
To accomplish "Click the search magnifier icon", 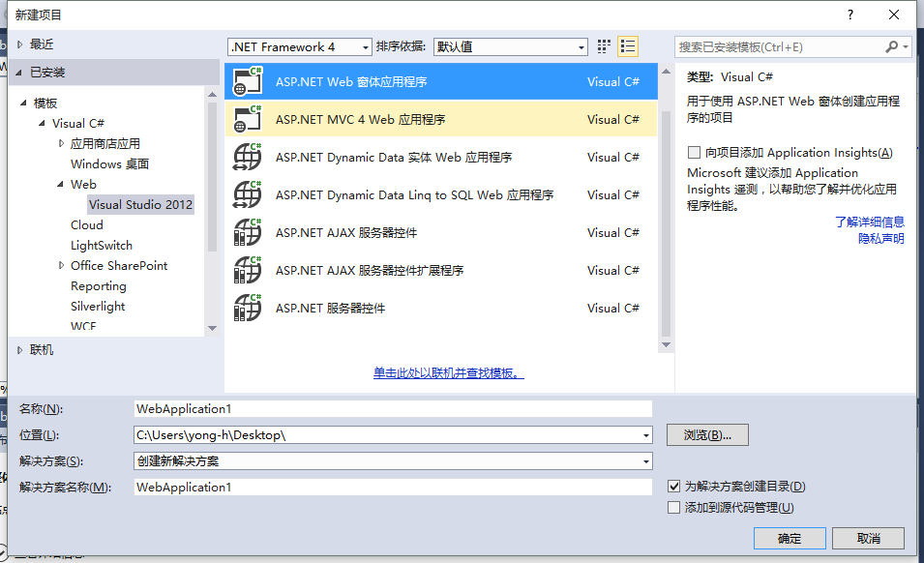I will (x=892, y=46).
